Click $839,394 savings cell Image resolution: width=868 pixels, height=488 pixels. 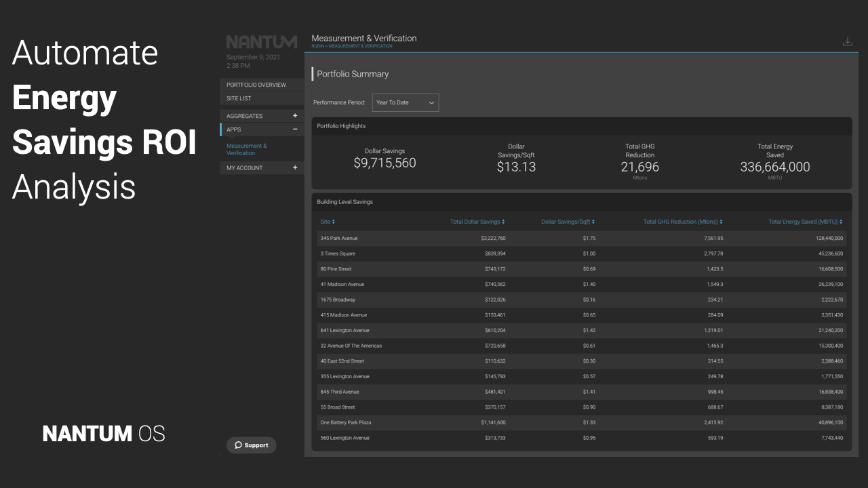495,253
